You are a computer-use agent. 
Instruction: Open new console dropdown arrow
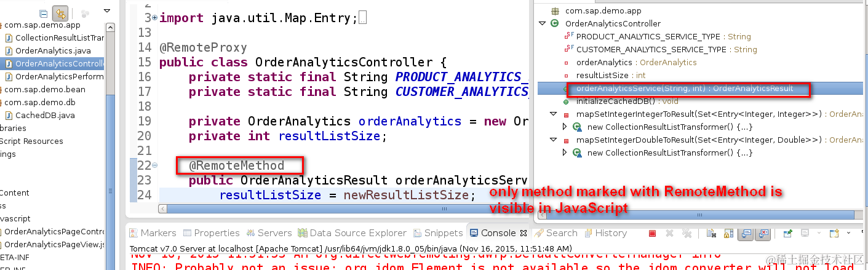tap(848, 232)
